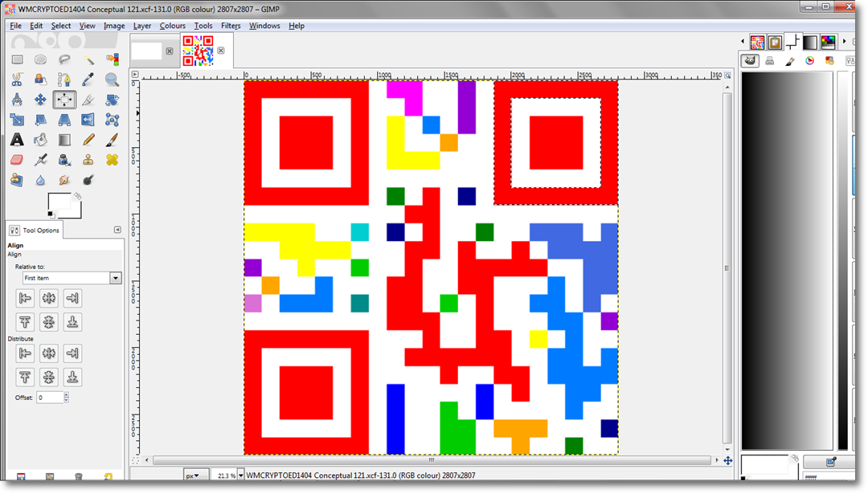Open the zoom percentage dropdown arrow
The height and width of the screenshot is (494, 868).
tap(240, 476)
